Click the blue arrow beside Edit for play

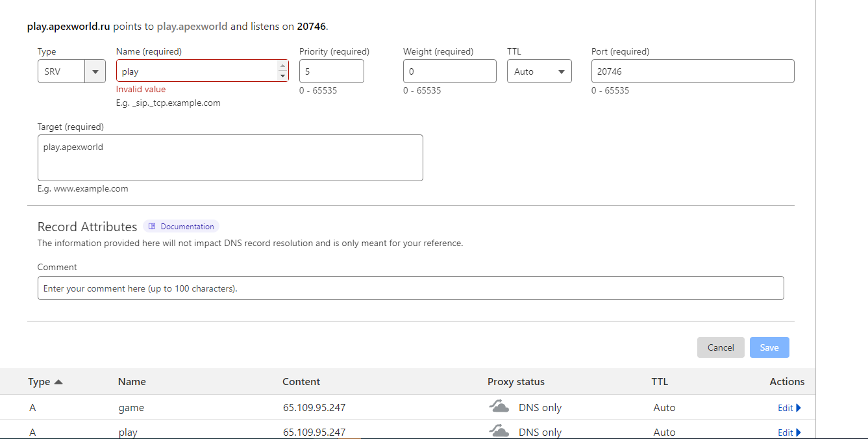(x=799, y=432)
